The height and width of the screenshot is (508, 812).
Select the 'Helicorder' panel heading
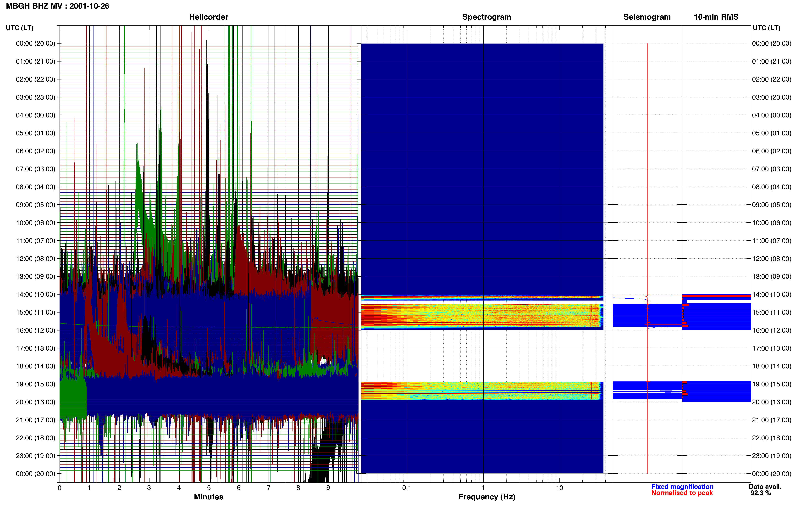(209, 17)
